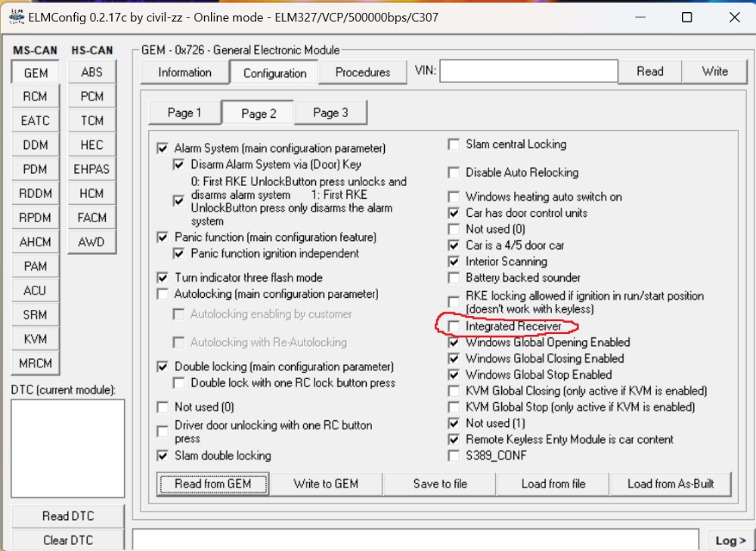This screenshot has height=551, width=756.
Task: Click inside the VIN text field
Action: (528, 72)
